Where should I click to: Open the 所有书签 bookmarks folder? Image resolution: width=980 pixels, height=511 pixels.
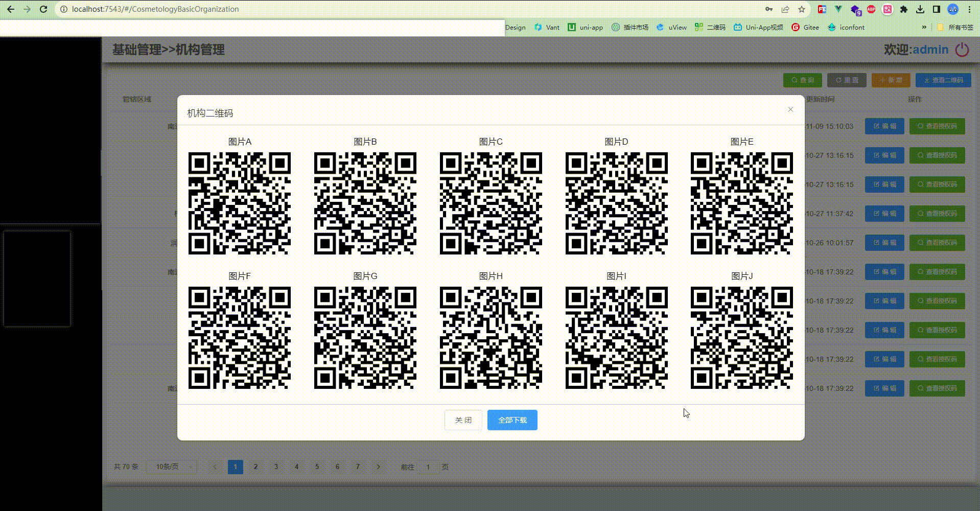(955, 27)
